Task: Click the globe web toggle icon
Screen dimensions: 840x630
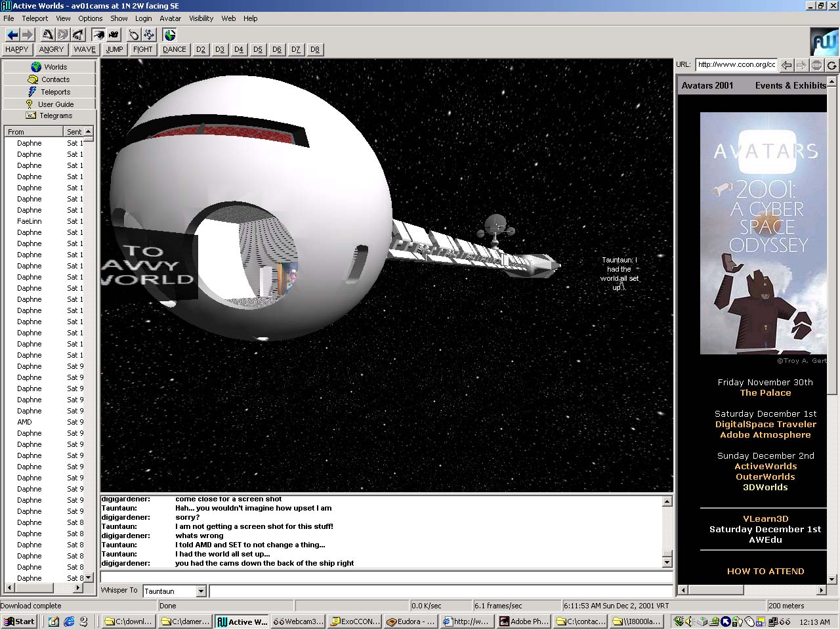Action: (170, 35)
